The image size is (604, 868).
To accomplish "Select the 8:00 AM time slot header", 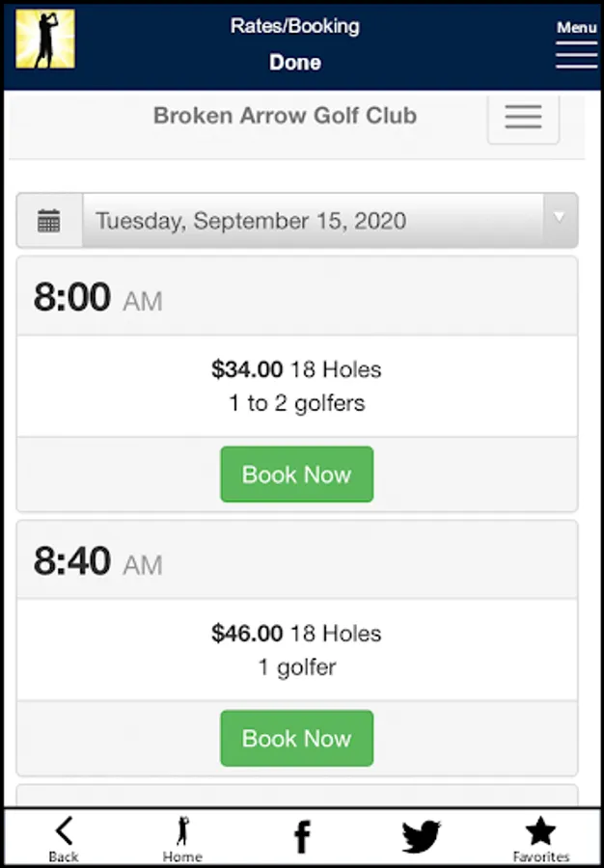I will [97, 297].
